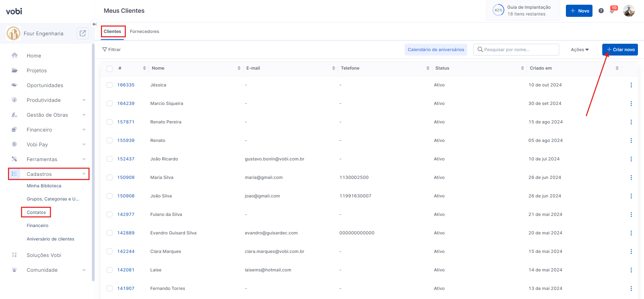Open the help question mark icon

pyautogui.click(x=601, y=11)
